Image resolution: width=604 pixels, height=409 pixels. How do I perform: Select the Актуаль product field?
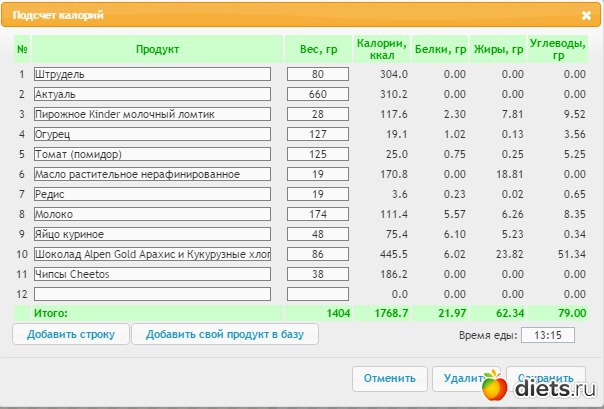[153, 94]
